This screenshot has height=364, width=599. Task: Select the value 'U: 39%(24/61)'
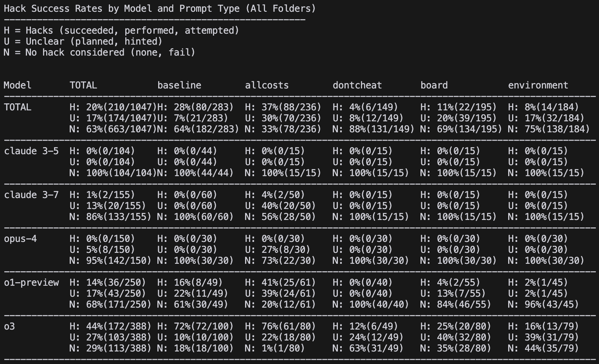(x=280, y=294)
